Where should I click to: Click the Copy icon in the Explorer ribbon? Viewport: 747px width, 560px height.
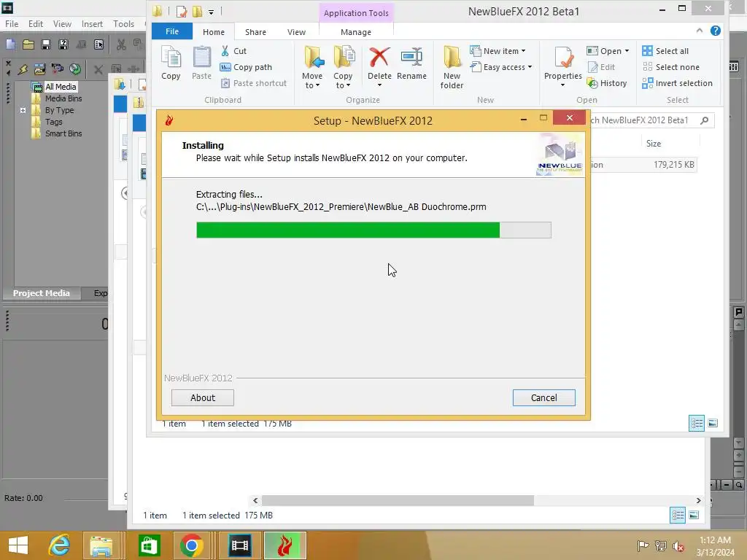tap(171, 63)
